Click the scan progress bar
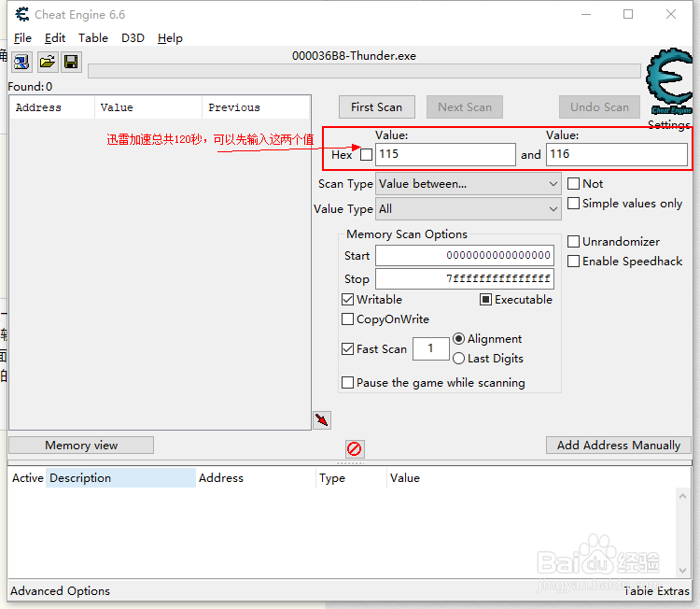Viewport: 700px width, 609px height. 364,71
